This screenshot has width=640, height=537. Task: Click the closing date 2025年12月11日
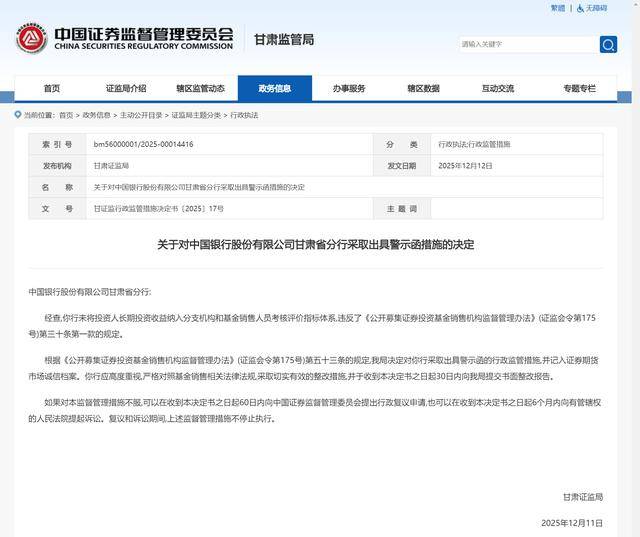(x=572, y=523)
